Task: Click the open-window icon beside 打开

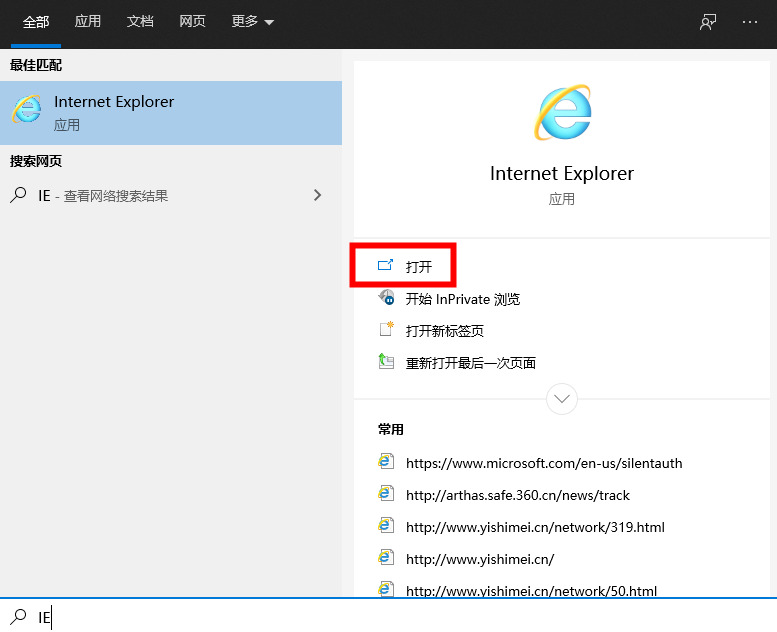Action: point(385,265)
